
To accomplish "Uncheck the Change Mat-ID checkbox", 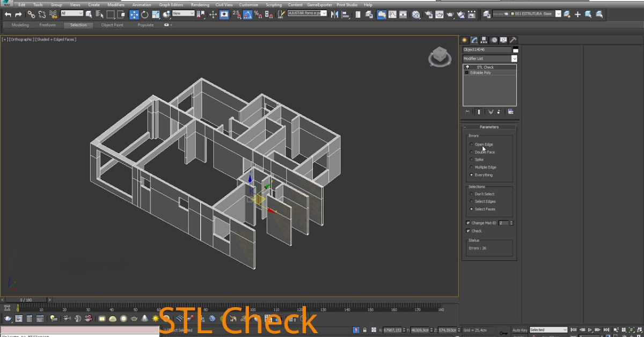I will (x=467, y=222).
